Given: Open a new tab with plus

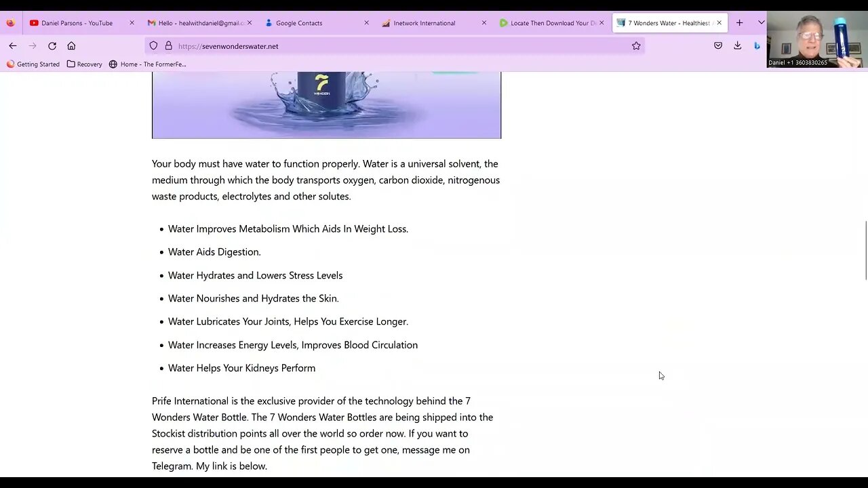Looking at the screenshot, I should pos(740,23).
